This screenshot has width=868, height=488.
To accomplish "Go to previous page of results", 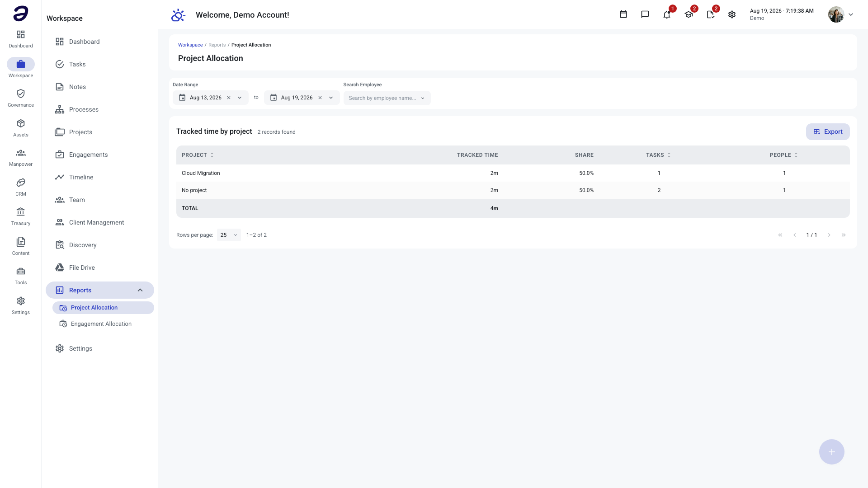I will click(795, 235).
